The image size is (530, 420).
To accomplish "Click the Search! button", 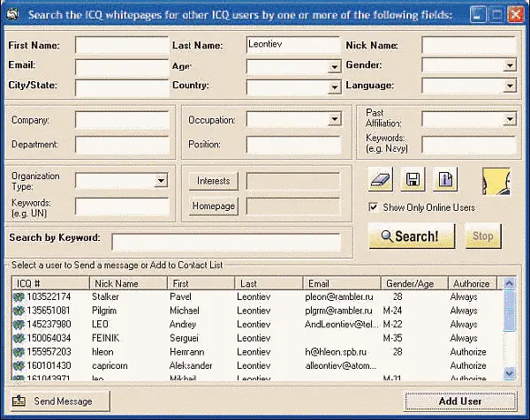I will [412, 236].
